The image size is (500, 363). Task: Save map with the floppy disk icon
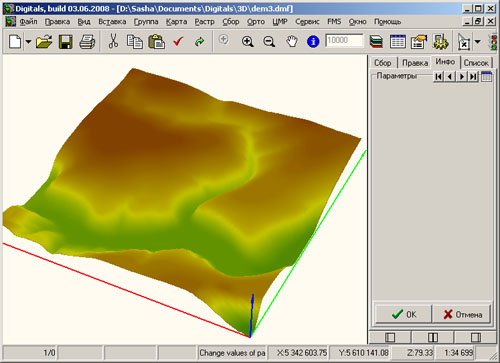pyautogui.click(x=66, y=42)
